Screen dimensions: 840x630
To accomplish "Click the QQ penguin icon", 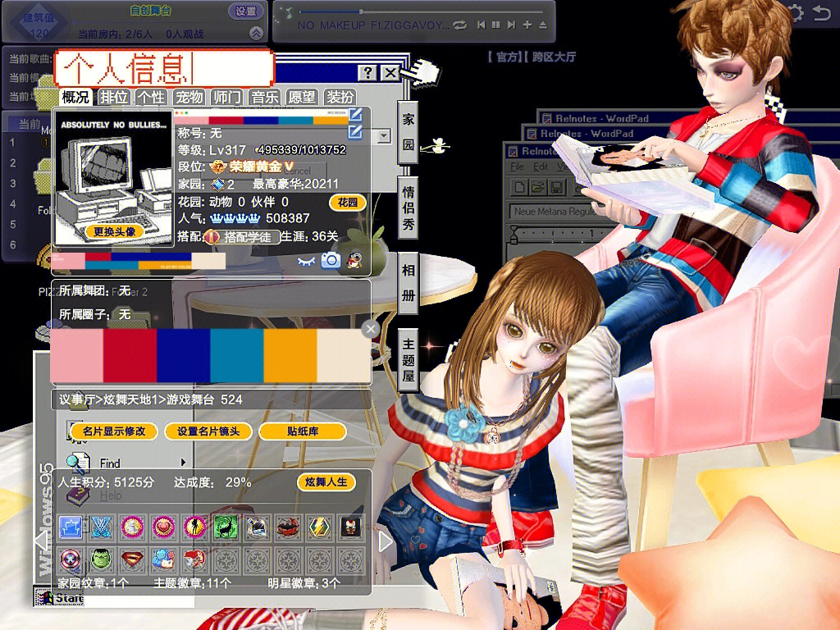I will (354, 260).
